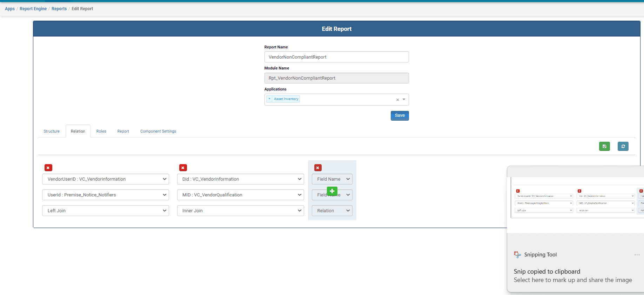Delete the Did : VC_VendorInformation relation
Screen dimensions: 644x295
coord(183,168)
